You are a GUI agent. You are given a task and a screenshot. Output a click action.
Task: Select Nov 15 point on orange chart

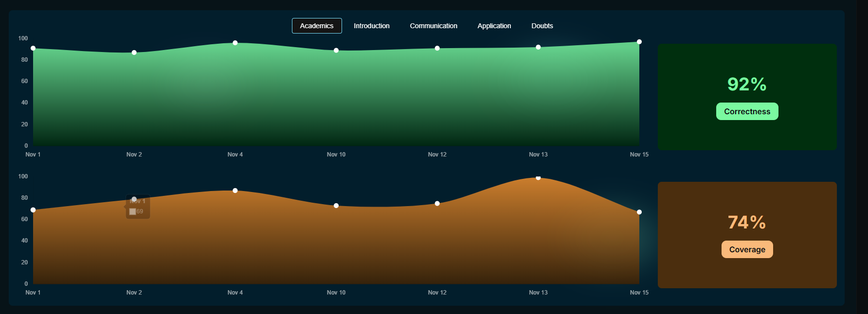pyautogui.click(x=639, y=212)
